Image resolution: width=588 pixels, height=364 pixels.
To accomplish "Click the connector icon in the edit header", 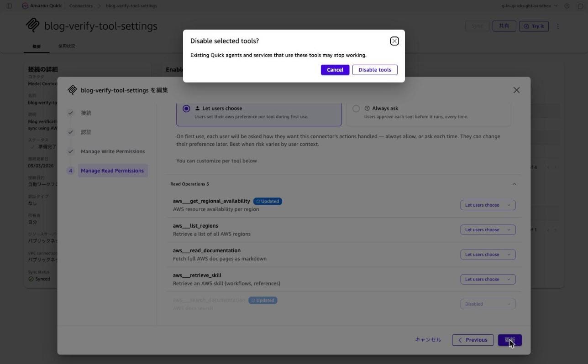I will [72, 90].
